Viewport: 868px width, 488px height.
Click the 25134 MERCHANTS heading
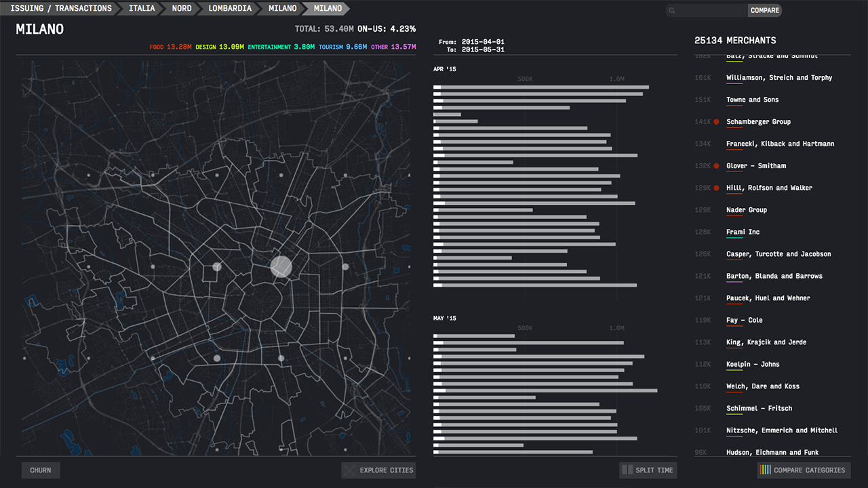click(x=735, y=41)
